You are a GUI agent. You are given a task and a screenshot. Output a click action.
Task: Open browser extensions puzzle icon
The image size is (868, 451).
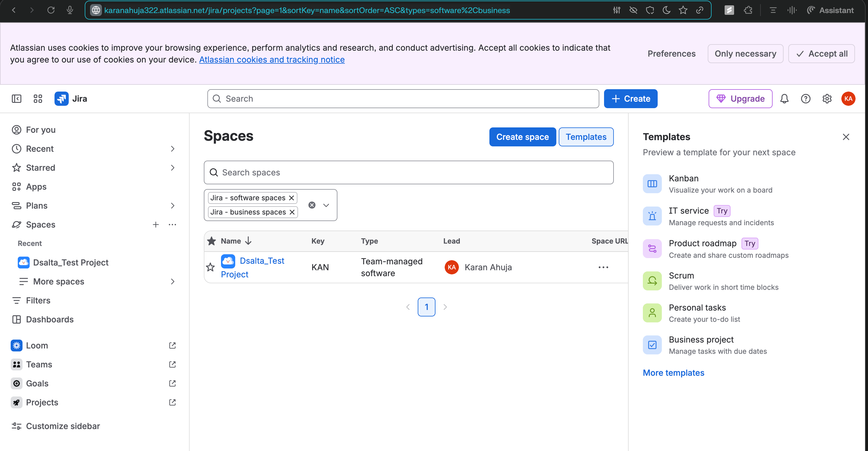(748, 10)
